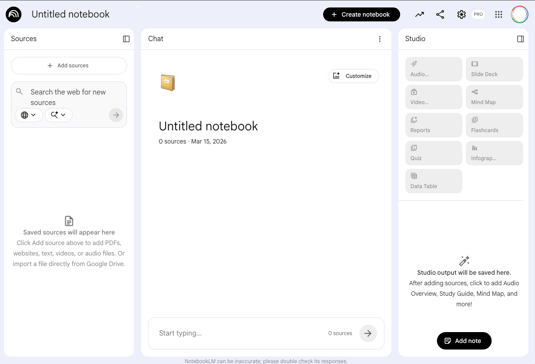The image size is (535, 364).
Task: Open the research mode dropdown
Action: point(58,115)
